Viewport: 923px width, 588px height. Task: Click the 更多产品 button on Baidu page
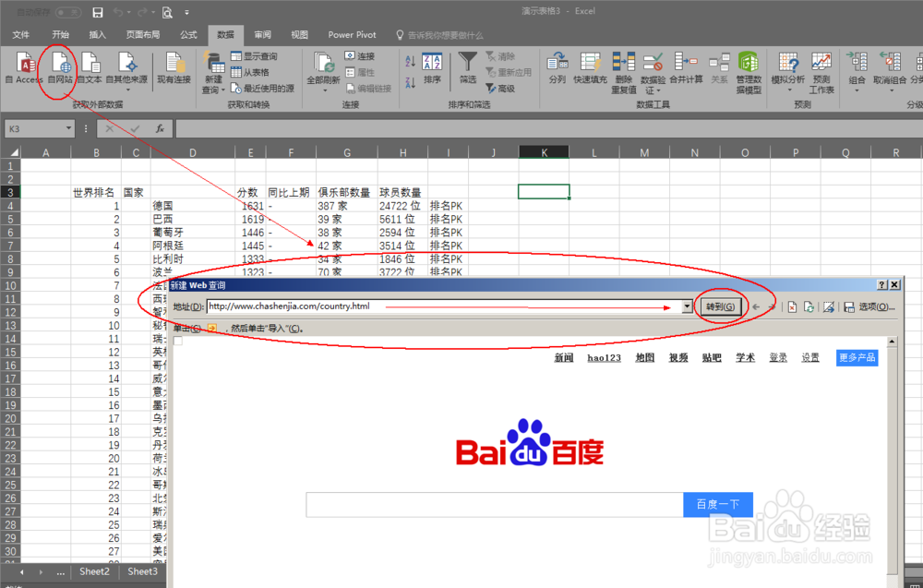click(x=857, y=357)
